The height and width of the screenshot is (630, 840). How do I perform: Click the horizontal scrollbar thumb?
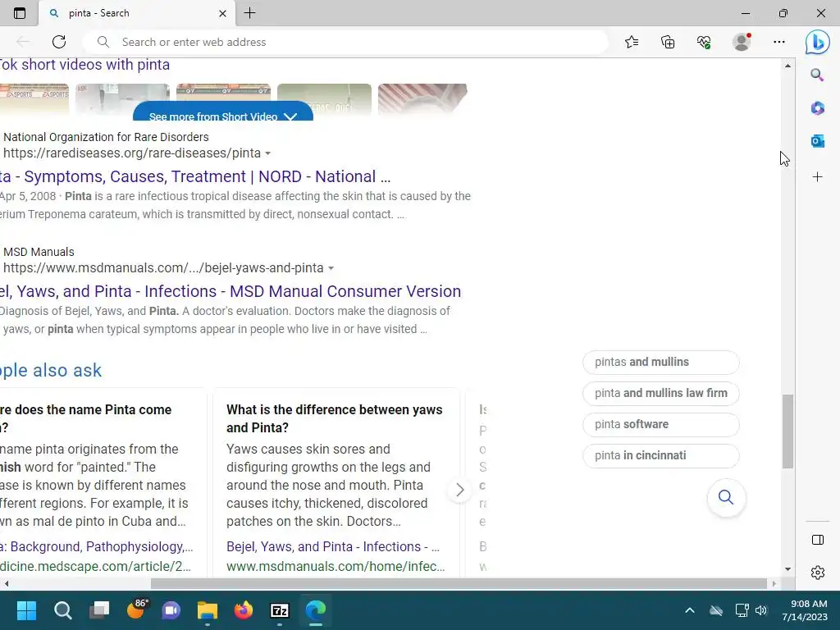point(459,583)
